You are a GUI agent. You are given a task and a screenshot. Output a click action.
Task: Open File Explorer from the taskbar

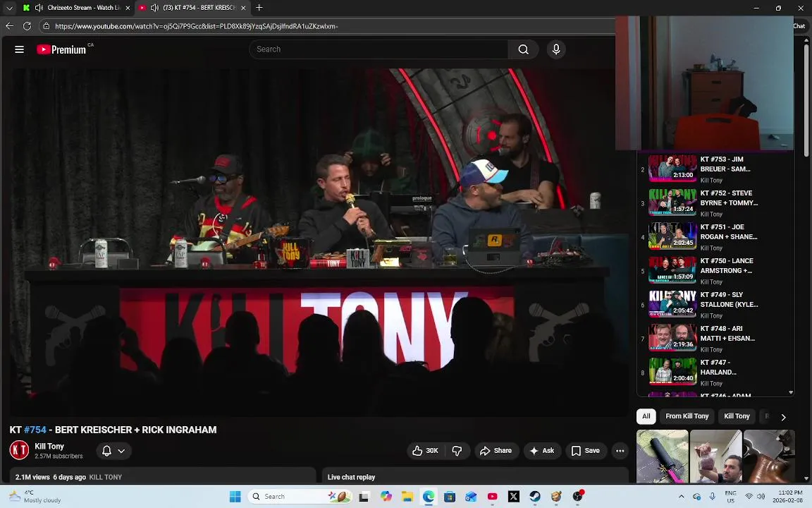pyautogui.click(x=407, y=497)
